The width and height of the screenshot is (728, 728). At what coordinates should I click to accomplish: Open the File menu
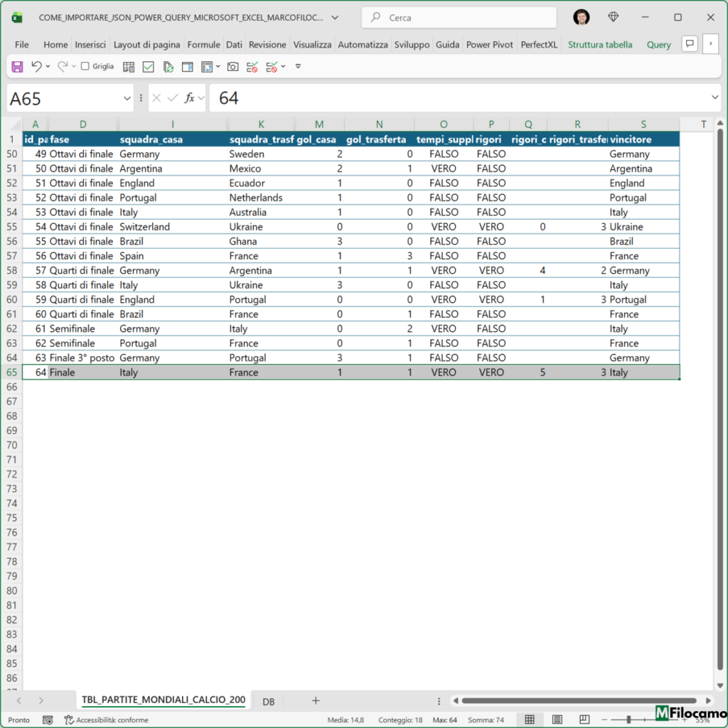(x=21, y=45)
